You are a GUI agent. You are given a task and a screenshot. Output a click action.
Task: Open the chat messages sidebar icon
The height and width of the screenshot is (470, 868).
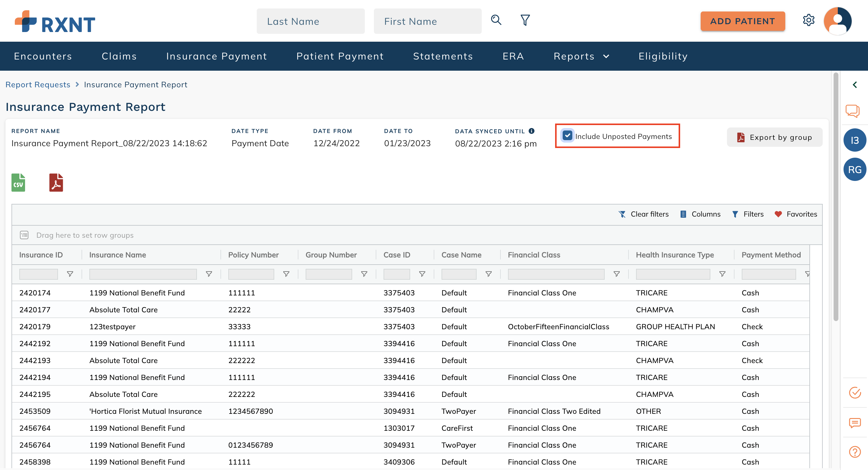[x=853, y=111]
